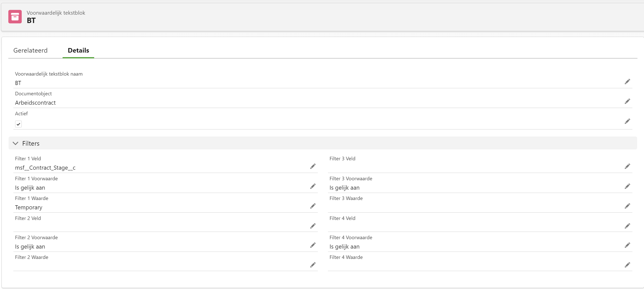644x289 pixels.
Task: Click pencil for Filter 3 Waarde
Action: point(627,206)
